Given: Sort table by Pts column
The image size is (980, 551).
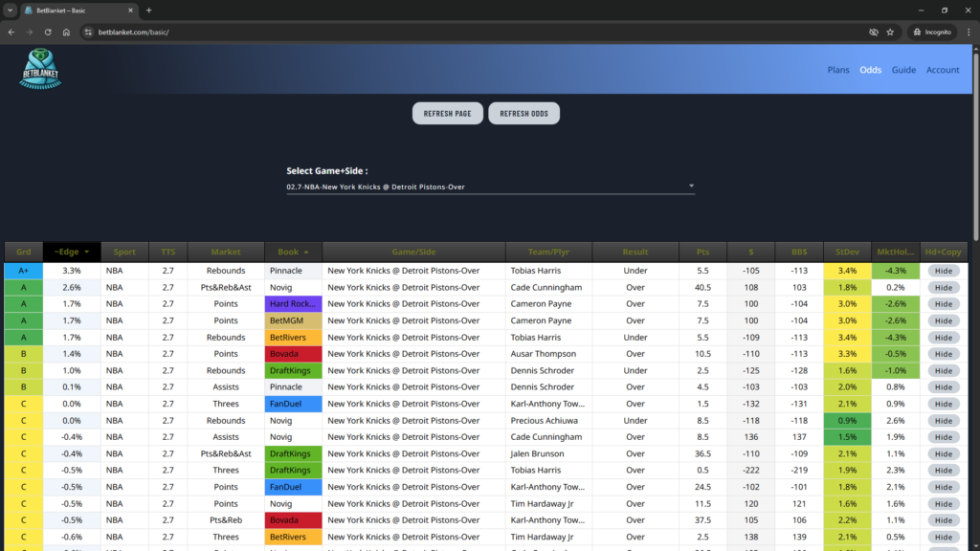Looking at the screenshot, I should pyautogui.click(x=702, y=252).
